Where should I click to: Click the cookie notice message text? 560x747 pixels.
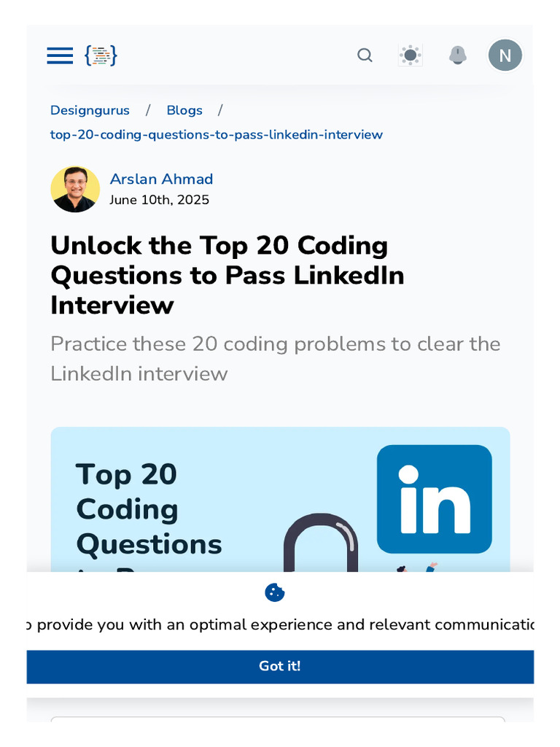click(x=280, y=624)
